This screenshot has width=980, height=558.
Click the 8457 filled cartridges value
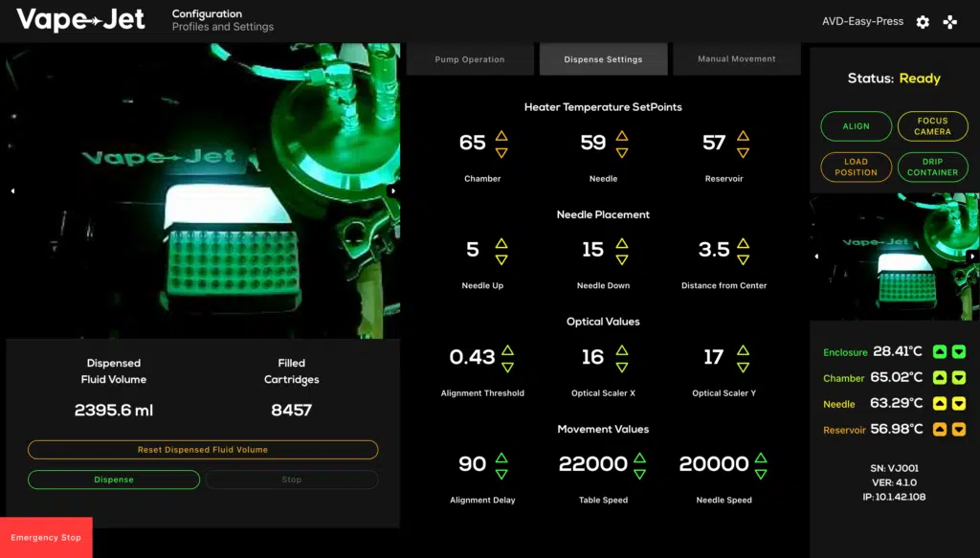point(291,410)
